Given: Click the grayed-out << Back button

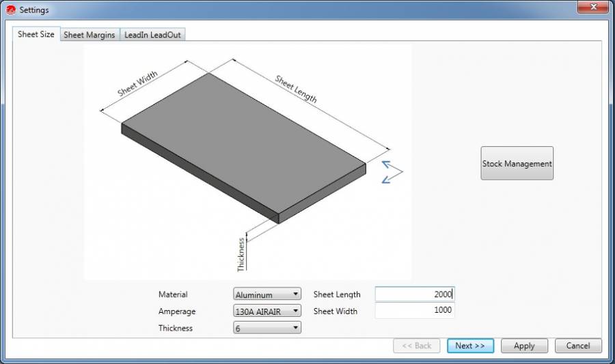Looking at the screenshot, I should coord(417,346).
